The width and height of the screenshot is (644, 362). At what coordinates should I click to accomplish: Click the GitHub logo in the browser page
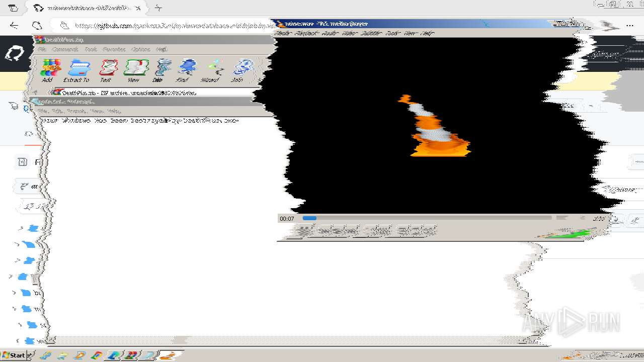14,53
